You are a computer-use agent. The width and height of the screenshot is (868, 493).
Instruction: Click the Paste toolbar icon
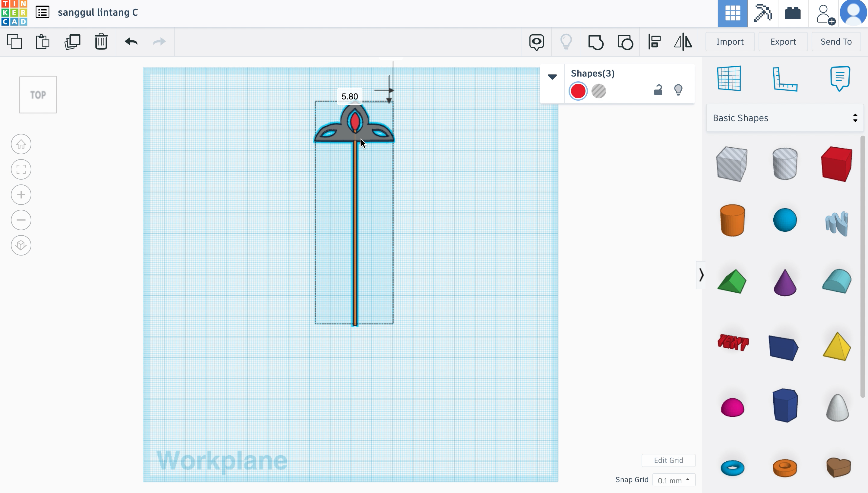[x=43, y=42]
